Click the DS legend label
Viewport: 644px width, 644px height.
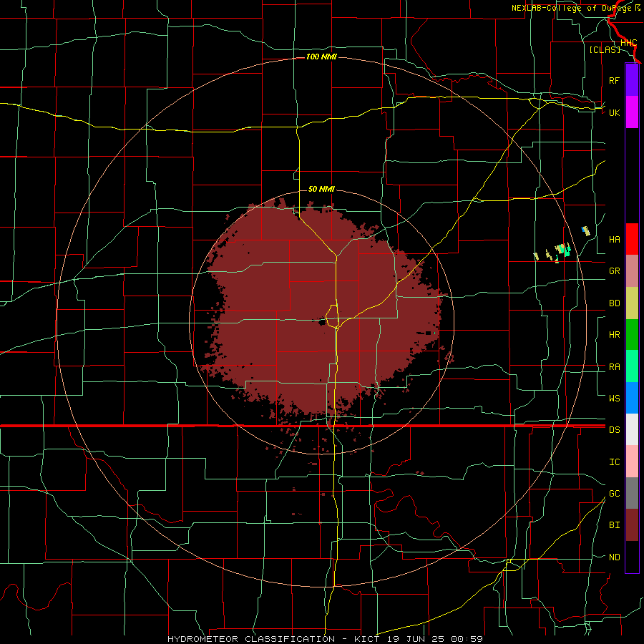point(614,430)
